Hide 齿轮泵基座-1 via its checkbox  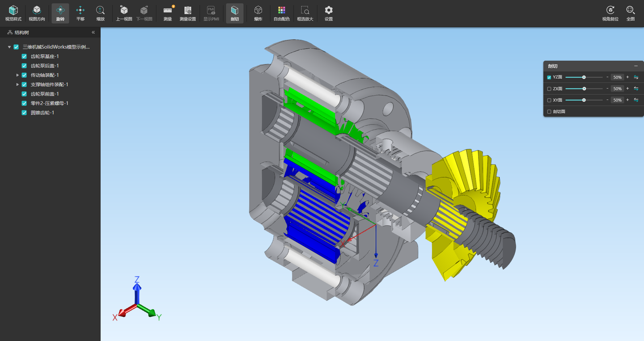[24, 56]
